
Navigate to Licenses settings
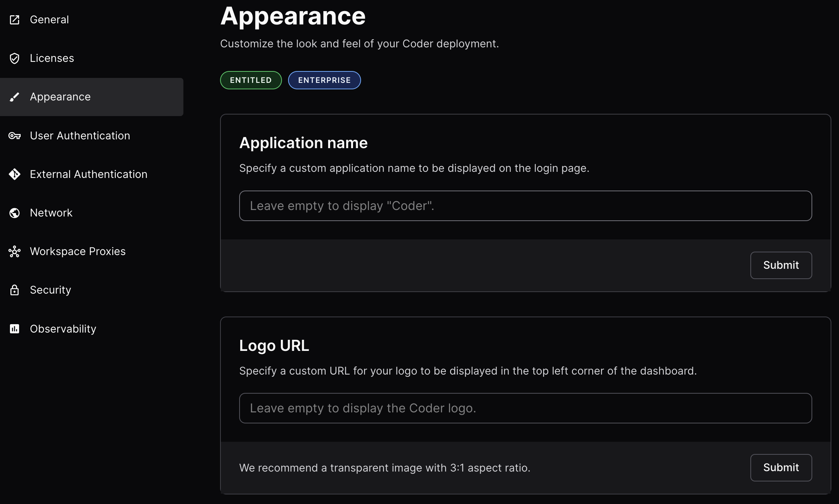click(x=52, y=58)
